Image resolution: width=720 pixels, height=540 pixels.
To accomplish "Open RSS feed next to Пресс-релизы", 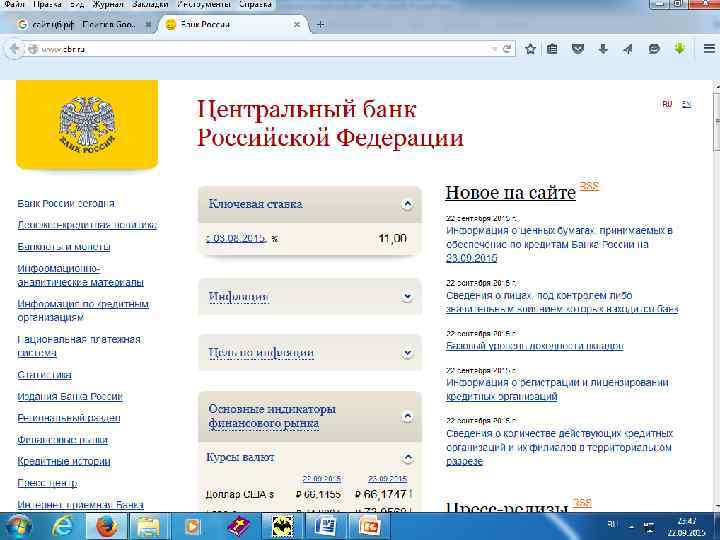I will coord(582,503).
